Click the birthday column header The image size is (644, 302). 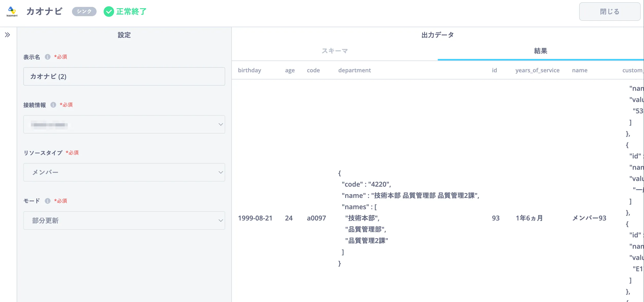249,70
